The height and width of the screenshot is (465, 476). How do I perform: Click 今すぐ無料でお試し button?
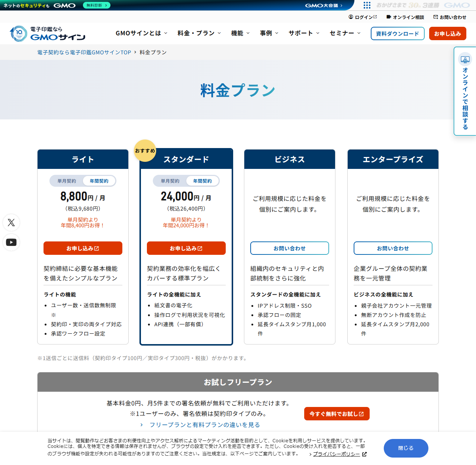(337, 414)
